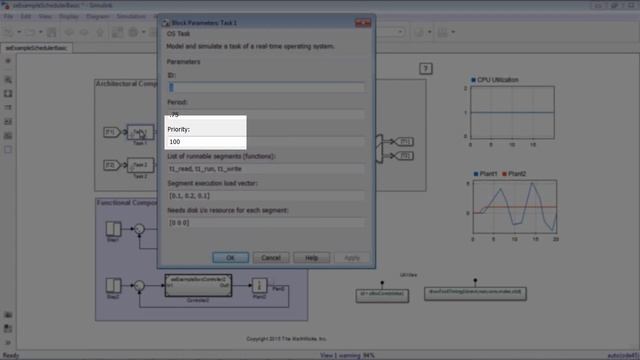Screen dimensions: 640x360
Task: Click the Save model toolbar icon
Action: coord(52,32)
